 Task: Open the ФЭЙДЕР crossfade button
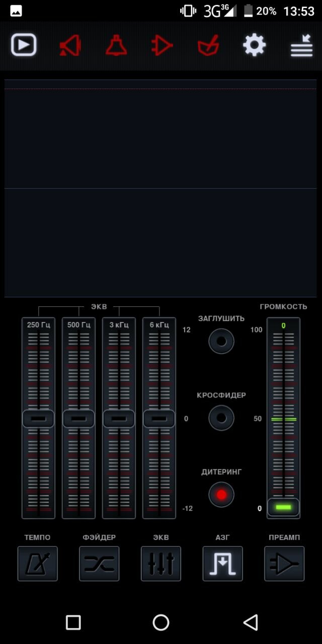click(x=99, y=563)
